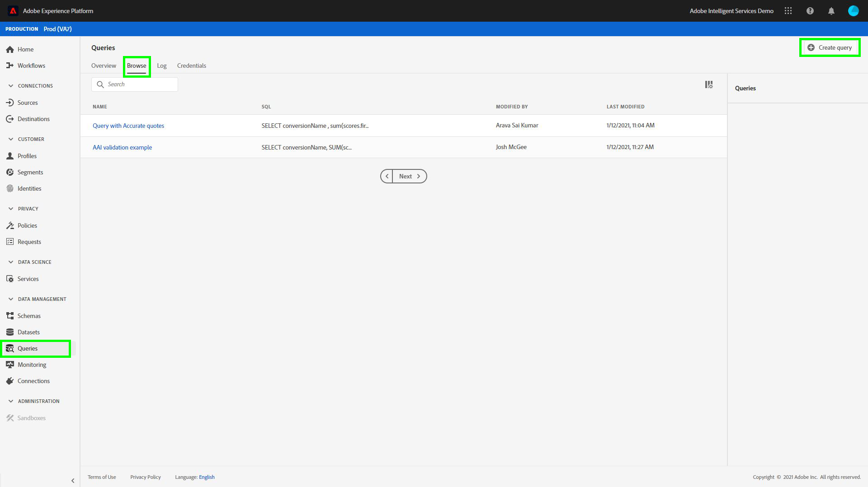
Task: Click SELECT conversionName , sum(scores.fir... cell
Action: click(315, 126)
